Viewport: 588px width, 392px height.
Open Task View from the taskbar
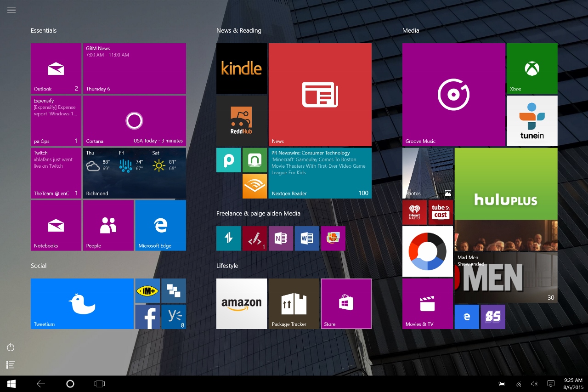(x=99, y=384)
